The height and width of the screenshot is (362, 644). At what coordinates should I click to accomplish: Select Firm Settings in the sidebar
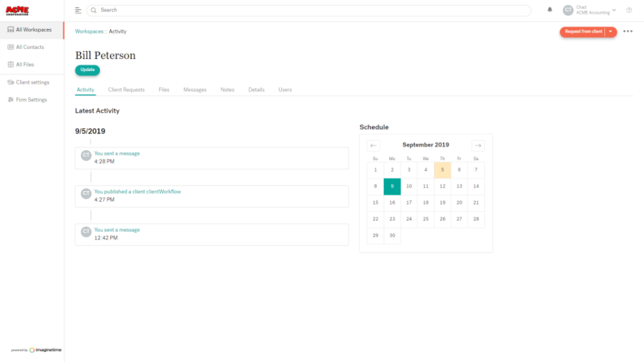tap(32, 100)
